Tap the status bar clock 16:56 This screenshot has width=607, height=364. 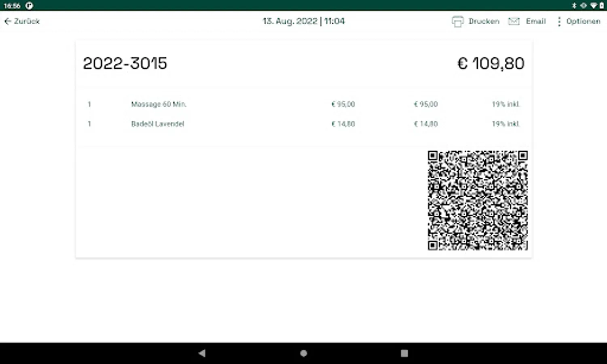pyautogui.click(x=12, y=6)
